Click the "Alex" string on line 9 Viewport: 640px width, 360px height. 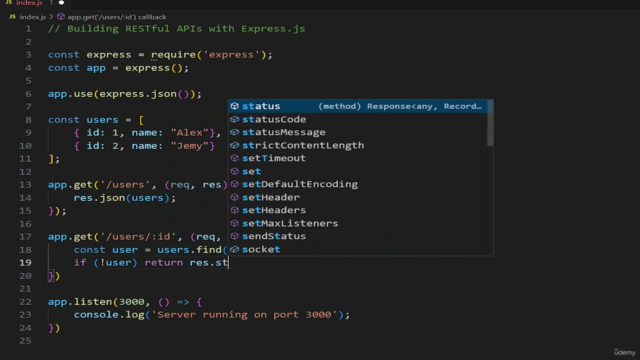click(190, 133)
